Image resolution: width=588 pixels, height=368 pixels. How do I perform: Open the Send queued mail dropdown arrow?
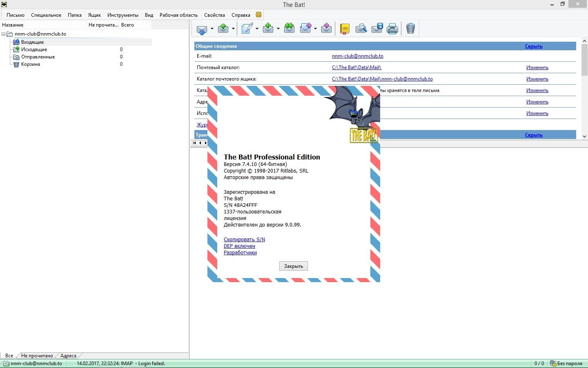pos(233,29)
